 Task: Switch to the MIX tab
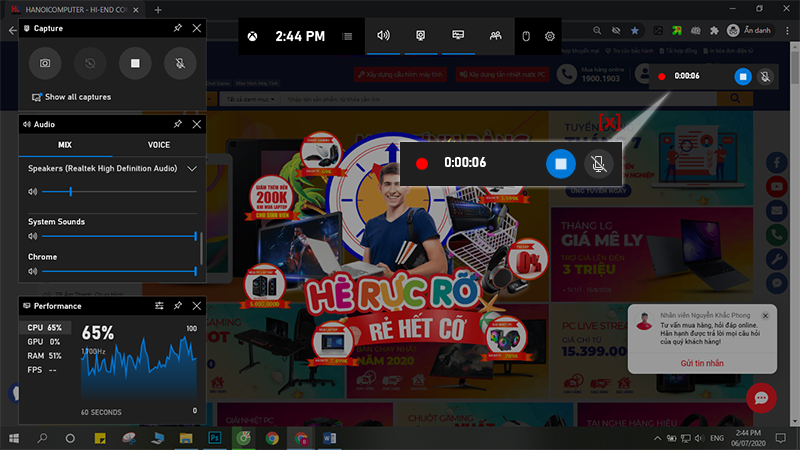pyautogui.click(x=65, y=145)
